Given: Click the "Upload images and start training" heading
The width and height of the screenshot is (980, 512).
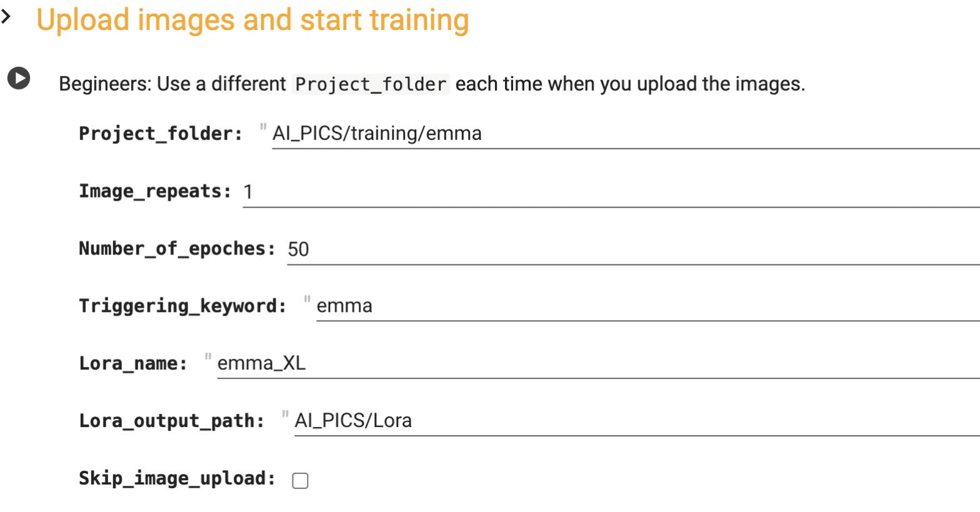Looking at the screenshot, I should tap(252, 19).
